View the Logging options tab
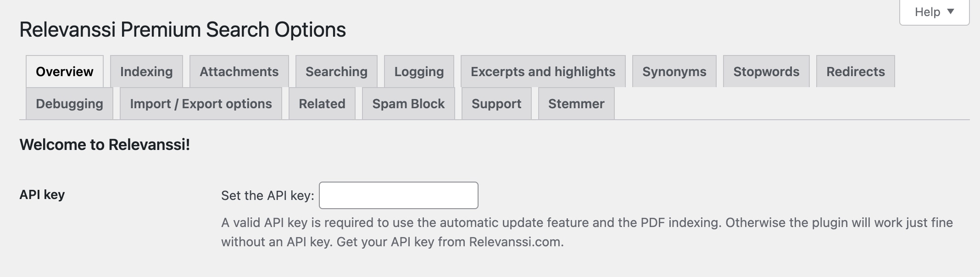This screenshot has height=277, width=980. click(x=418, y=72)
